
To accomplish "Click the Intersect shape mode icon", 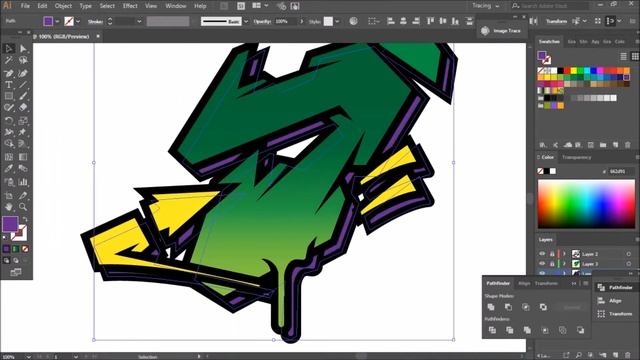I will [x=526, y=307].
